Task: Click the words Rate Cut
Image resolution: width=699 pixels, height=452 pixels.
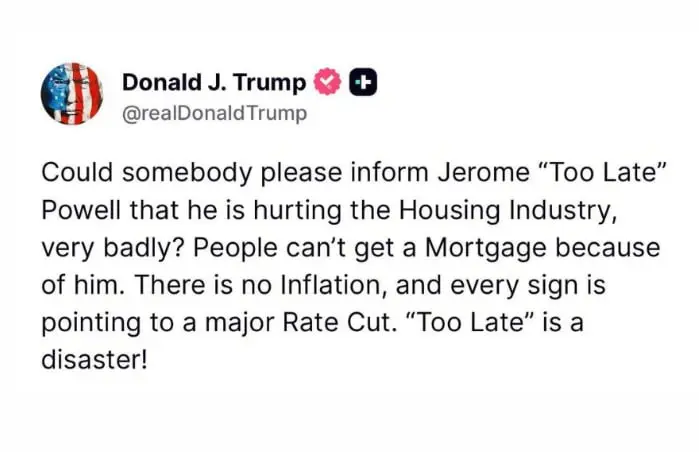Action: coord(339,323)
